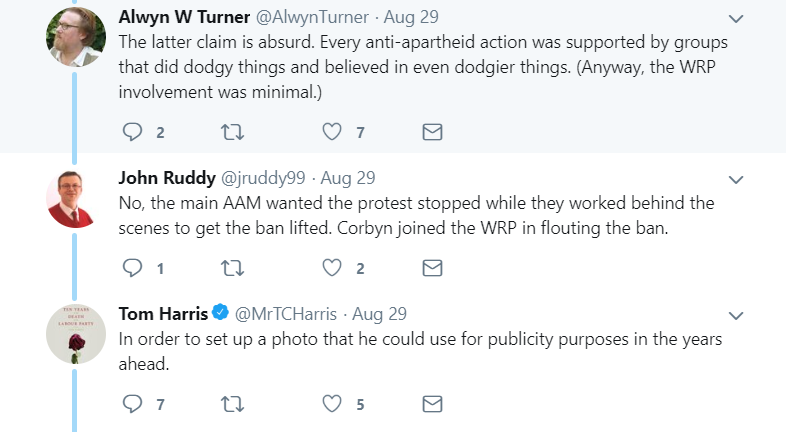Like John Ruddy's tweet
The width and height of the screenshot is (786, 432).
[x=332, y=268]
